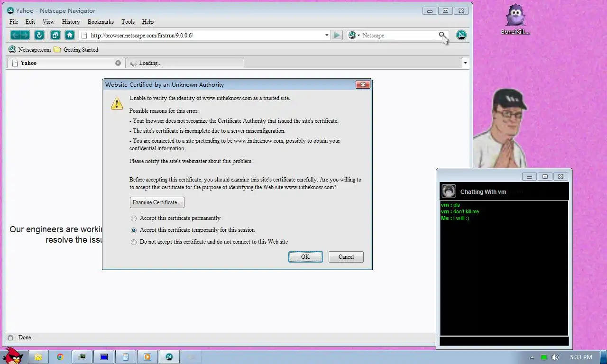Open the View menu
Image resolution: width=607 pixels, height=364 pixels.
pyautogui.click(x=48, y=22)
